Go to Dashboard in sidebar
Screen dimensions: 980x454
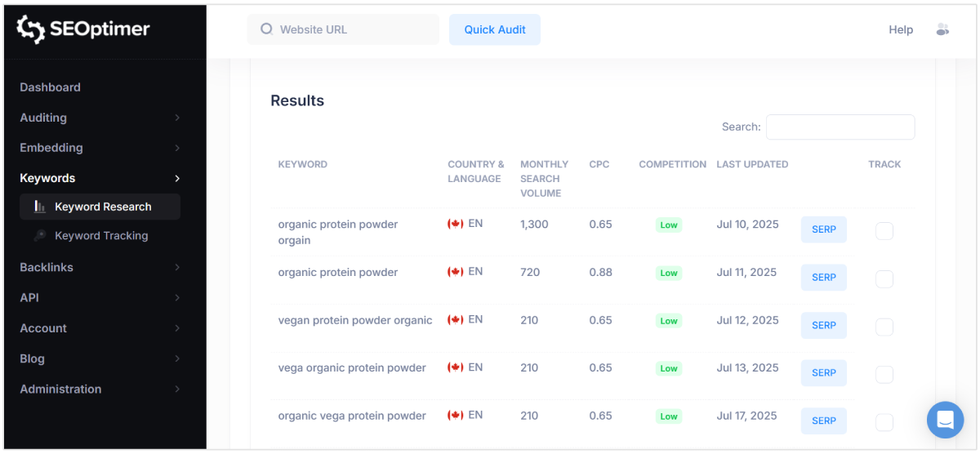point(50,87)
